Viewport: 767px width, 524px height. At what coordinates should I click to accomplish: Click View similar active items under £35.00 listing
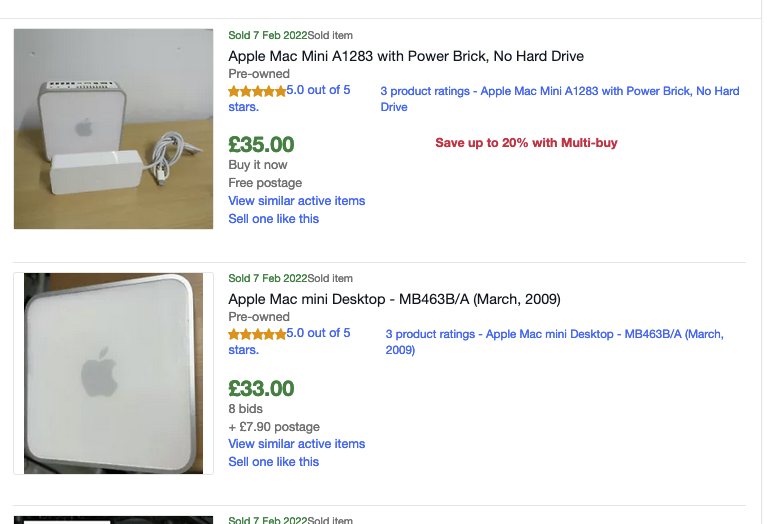click(x=297, y=201)
